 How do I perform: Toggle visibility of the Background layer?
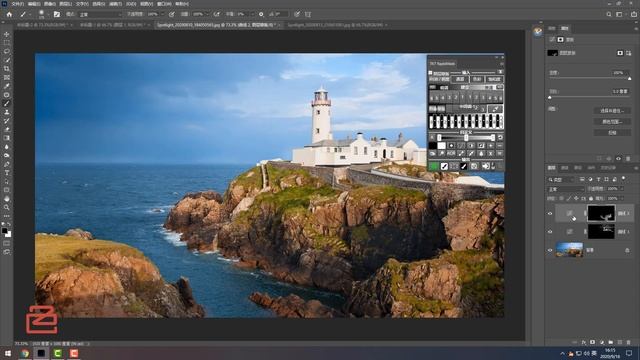(x=550, y=250)
